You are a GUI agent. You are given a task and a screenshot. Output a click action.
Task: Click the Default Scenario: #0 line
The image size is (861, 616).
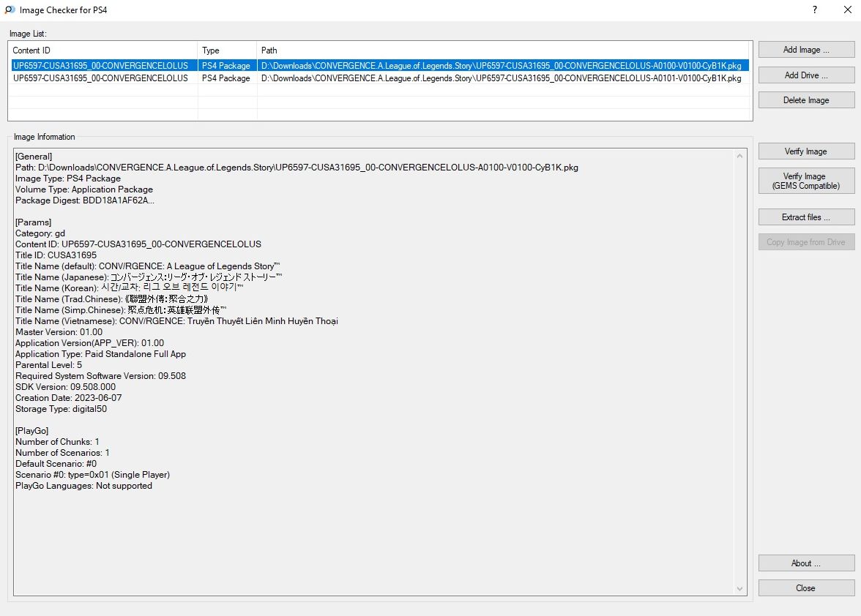(x=56, y=464)
